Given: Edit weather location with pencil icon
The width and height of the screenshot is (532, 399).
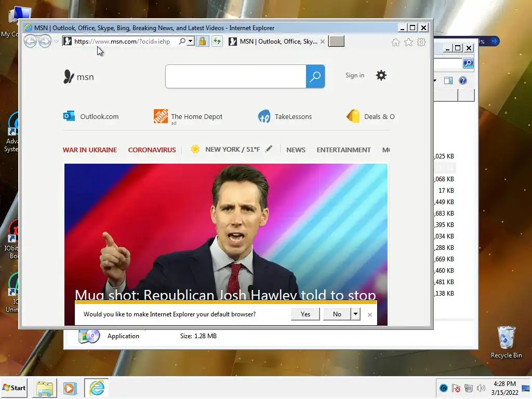Looking at the screenshot, I should [x=269, y=149].
